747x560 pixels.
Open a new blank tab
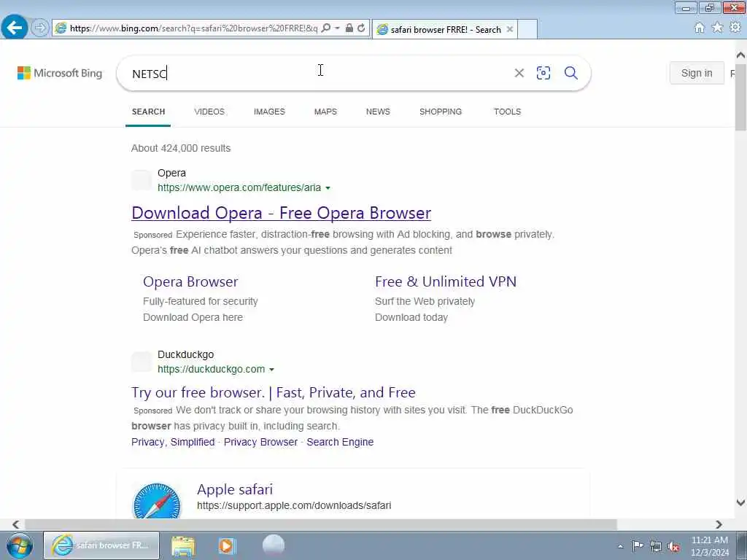click(527, 29)
